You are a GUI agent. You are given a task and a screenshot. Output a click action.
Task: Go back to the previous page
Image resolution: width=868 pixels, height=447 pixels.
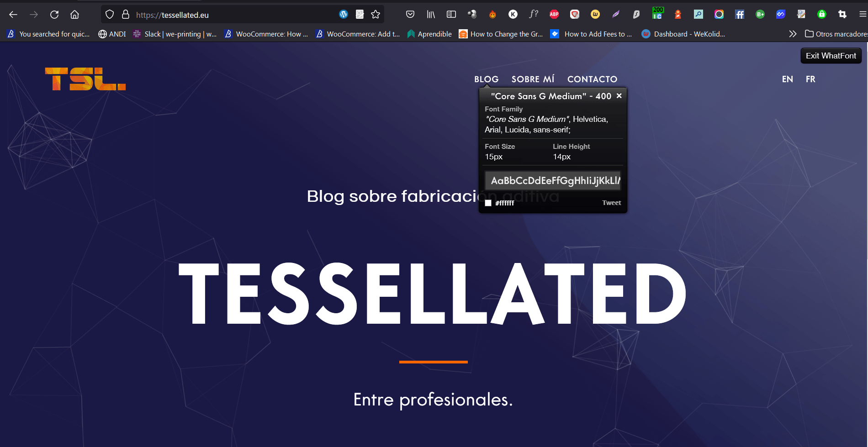click(13, 15)
